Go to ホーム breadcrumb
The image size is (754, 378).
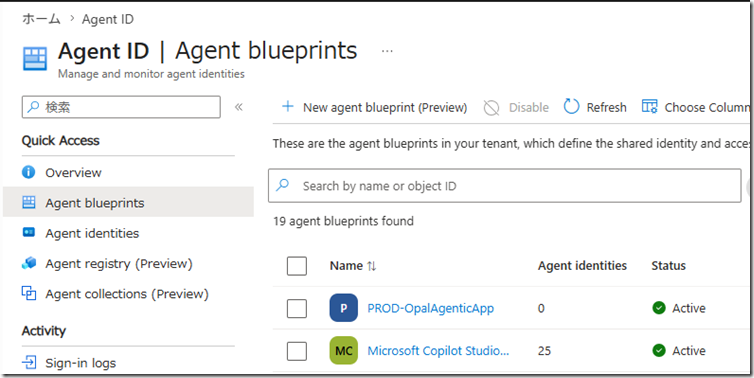coord(41,19)
